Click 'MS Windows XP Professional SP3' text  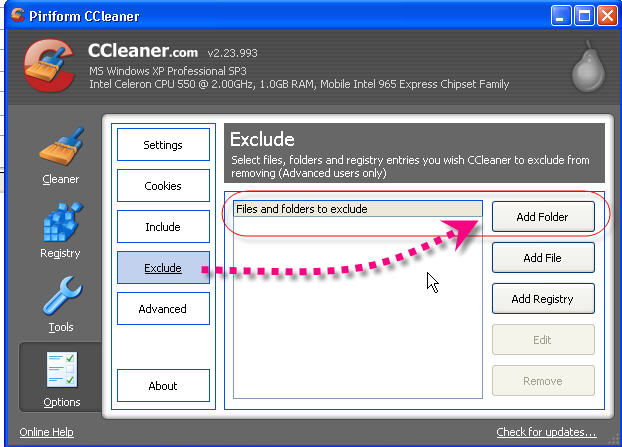(x=168, y=71)
